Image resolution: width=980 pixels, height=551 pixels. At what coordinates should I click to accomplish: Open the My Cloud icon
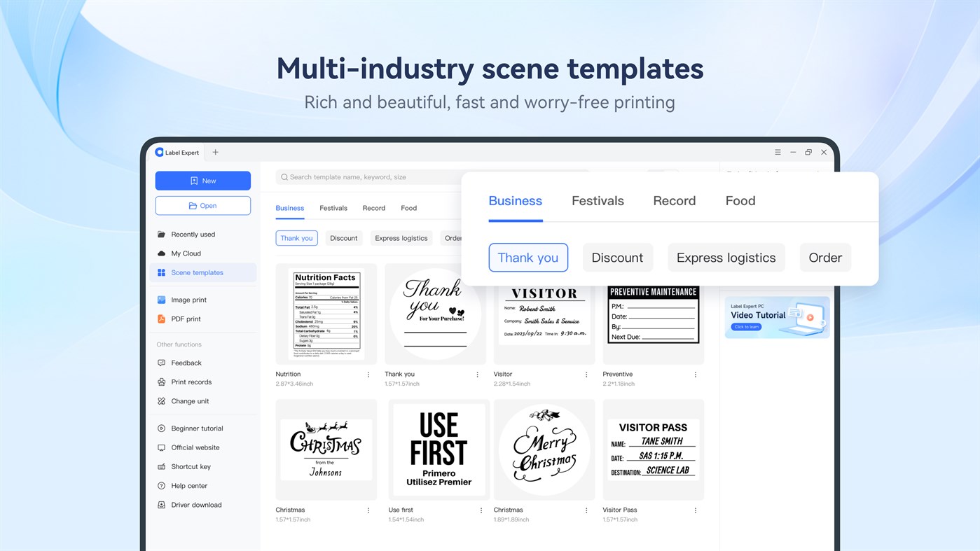pos(162,253)
